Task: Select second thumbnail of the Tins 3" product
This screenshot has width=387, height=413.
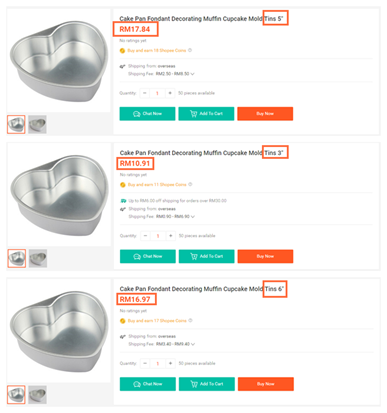Action: [x=38, y=258]
